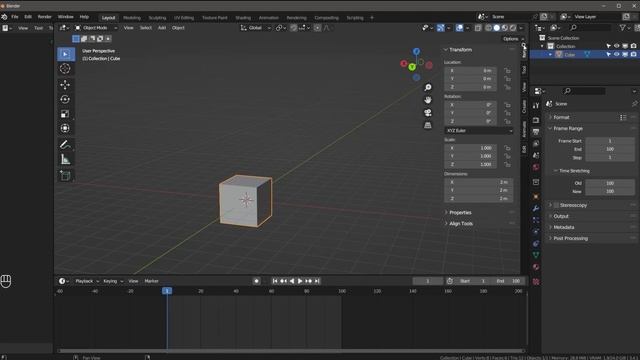
Task: Open the File menu
Action: [15, 17]
